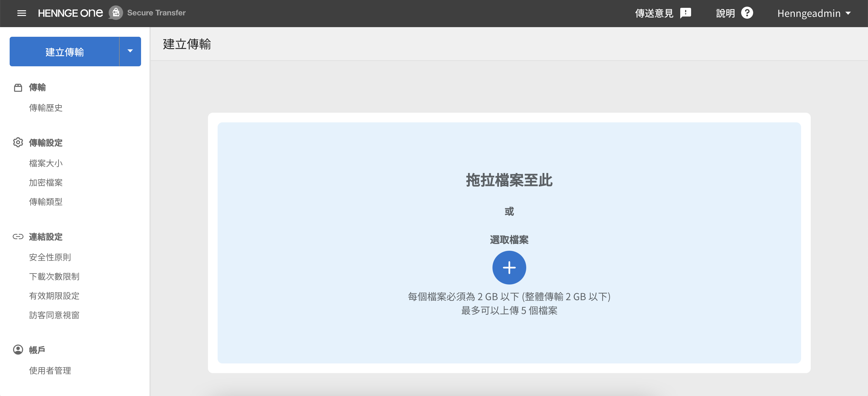Go to 加密檔案 settings
This screenshot has height=396, width=868.
click(46, 182)
